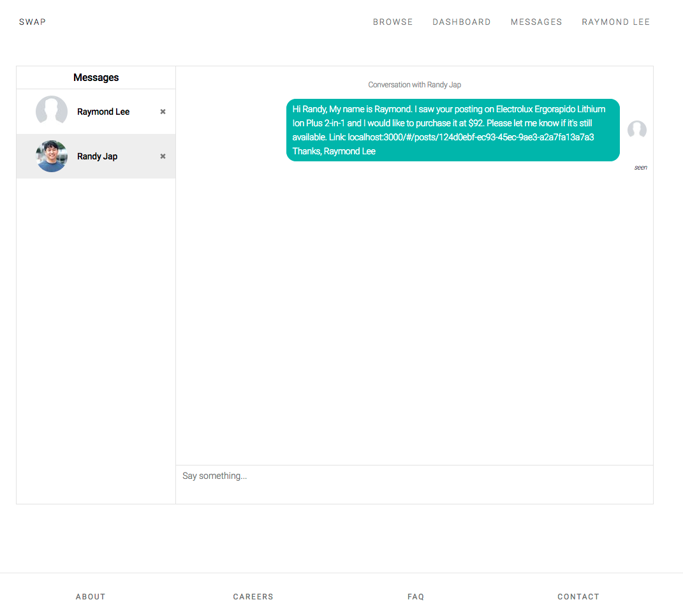683x616 pixels.
Task: Dismiss the Raymond Lee conversation with its x
Action: 162,111
